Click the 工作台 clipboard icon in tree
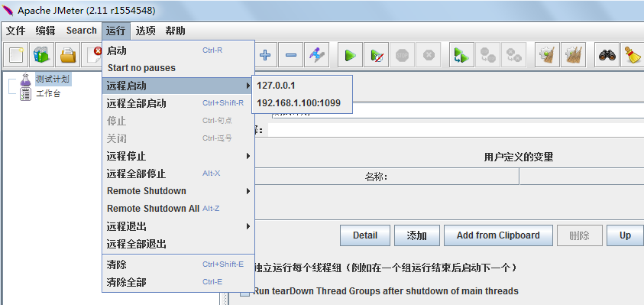644x305 pixels. (x=25, y=94)
